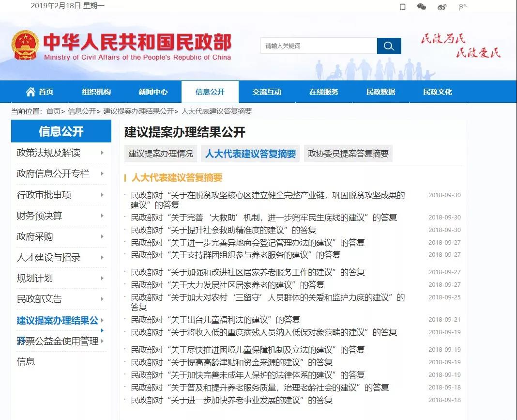Expand the 政府采购 sidebar arrow
The width and height of the screenshot is (517, 420).
tap(102, 237)
